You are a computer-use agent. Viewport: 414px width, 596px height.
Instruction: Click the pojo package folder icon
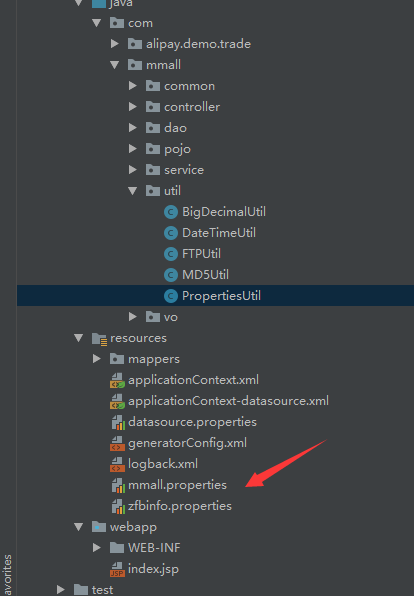click(152, 149)
